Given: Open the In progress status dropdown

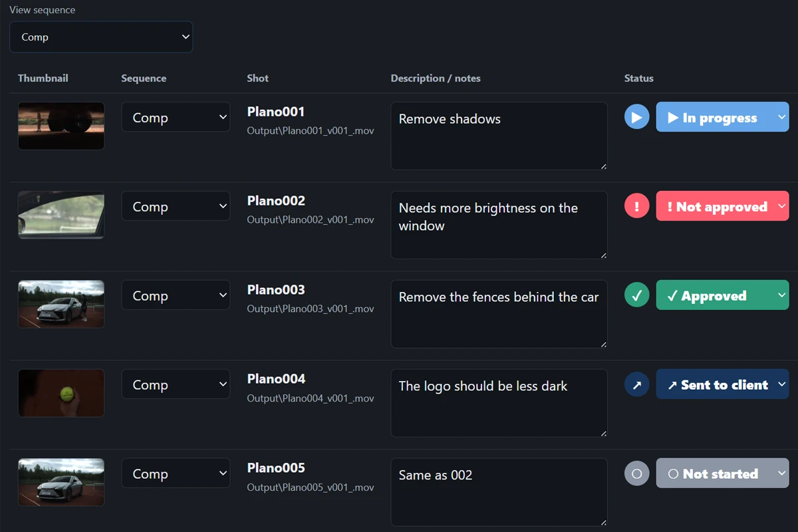Looking at the screenshot, I should point(722,117).
